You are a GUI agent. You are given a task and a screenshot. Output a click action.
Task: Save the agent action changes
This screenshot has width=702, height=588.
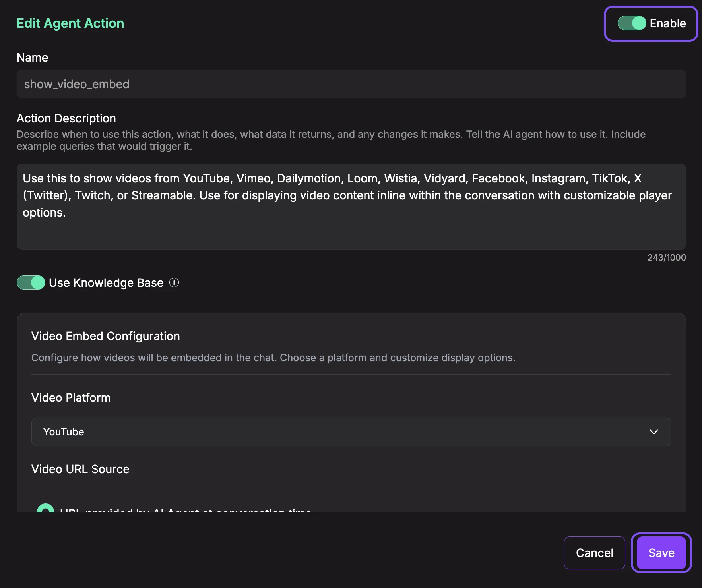(661, 553)
